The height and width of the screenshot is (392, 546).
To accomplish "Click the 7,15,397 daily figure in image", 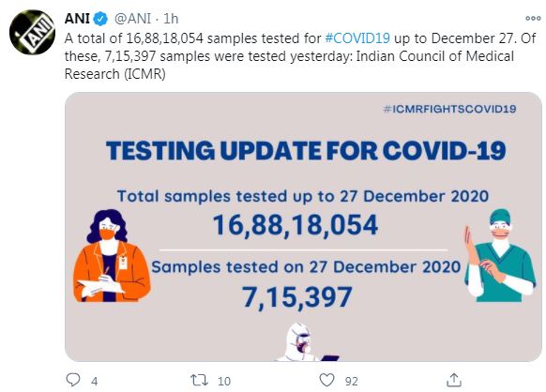I will click(x=297, y=296).
